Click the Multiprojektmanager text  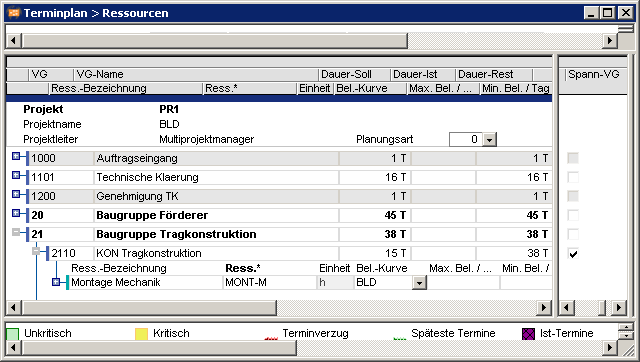207,139
